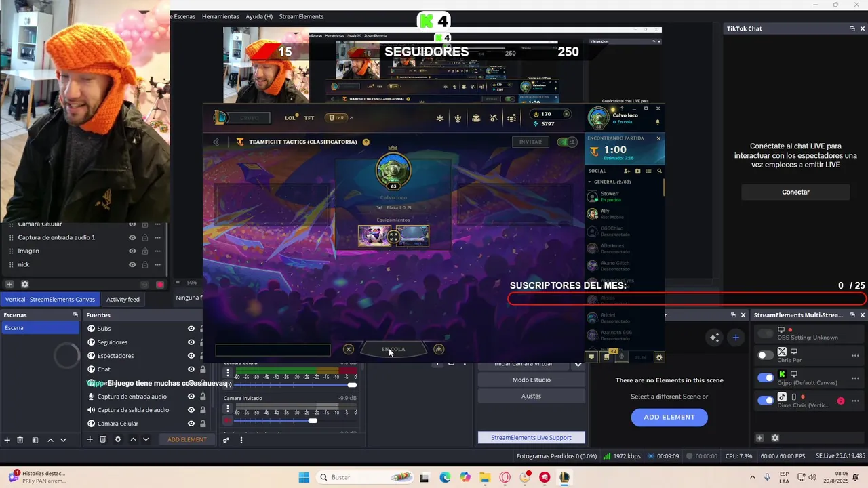Remove selected source with Fuentes trash icon
Viewport: 868px width, 488px height.
103,440
